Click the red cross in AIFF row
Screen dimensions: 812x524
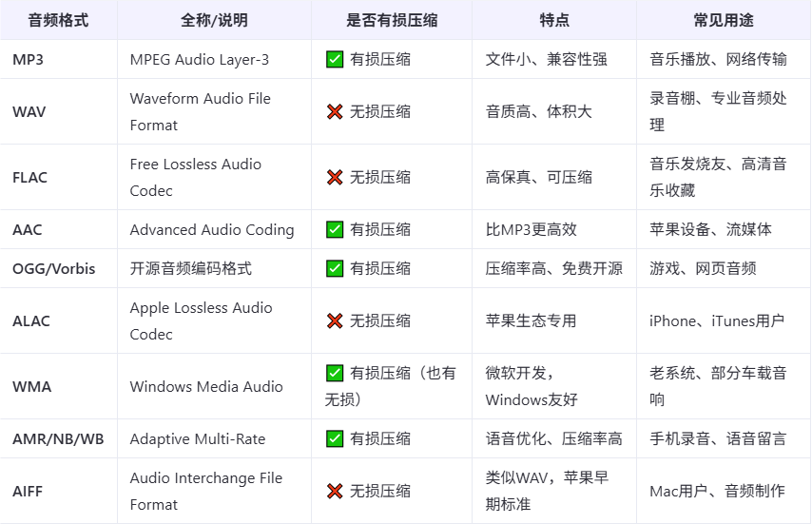pos(335,491)
